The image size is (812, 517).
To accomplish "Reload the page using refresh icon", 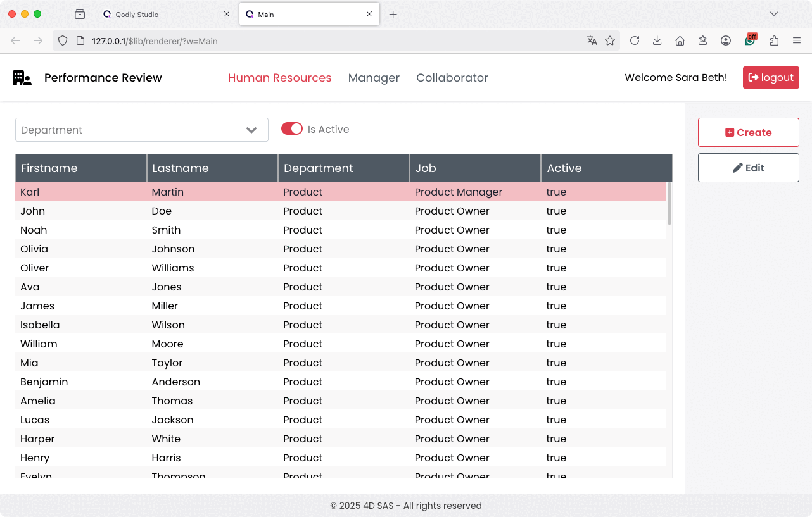I will 634,40.
